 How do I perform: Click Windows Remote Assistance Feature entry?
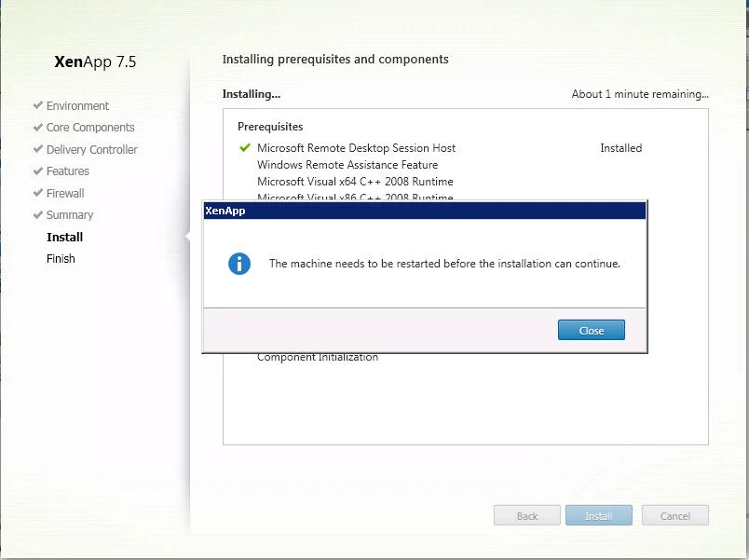point(347,165)
